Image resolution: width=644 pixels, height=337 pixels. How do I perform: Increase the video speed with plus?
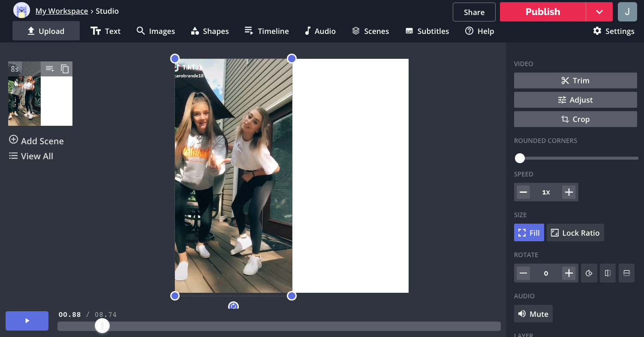[569, 192]
